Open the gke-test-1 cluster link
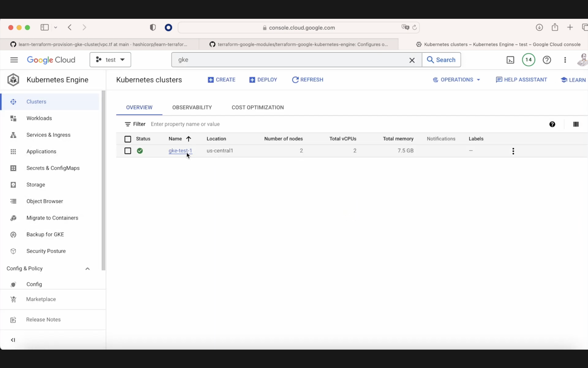 [180, 151]
